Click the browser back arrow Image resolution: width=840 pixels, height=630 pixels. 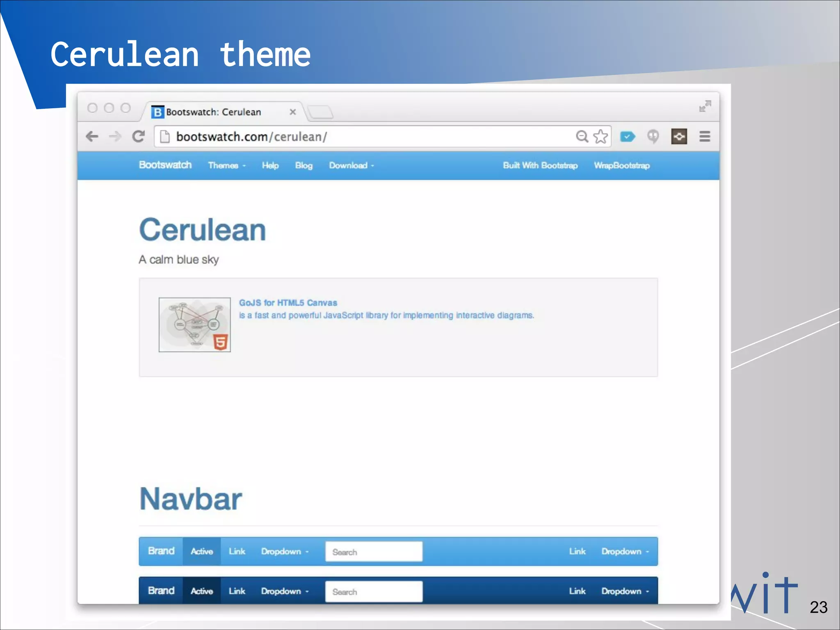[x=92, y=136]
